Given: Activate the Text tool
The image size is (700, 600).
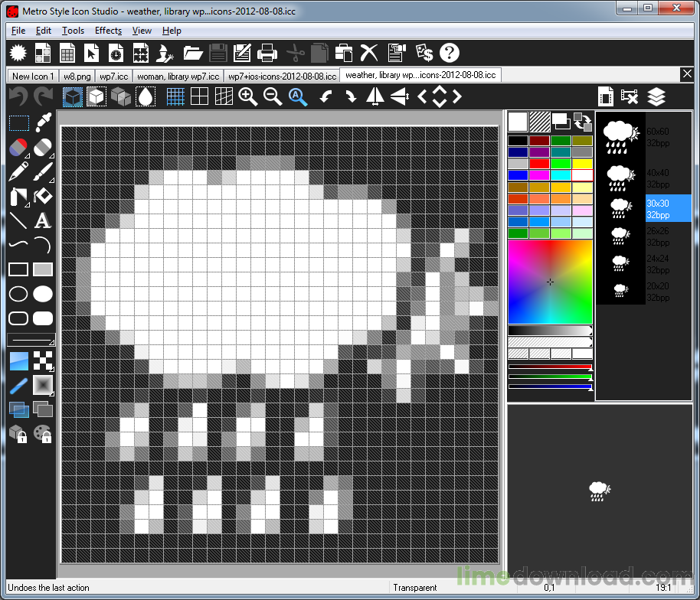Looking at the screenshot, I should coord(43,221).
